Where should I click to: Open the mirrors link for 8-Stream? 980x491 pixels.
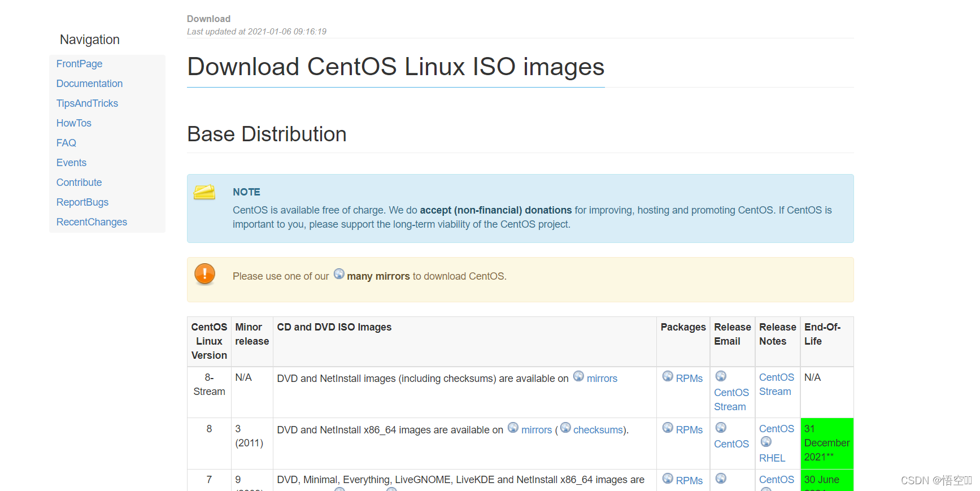click(x=602, y=379)
